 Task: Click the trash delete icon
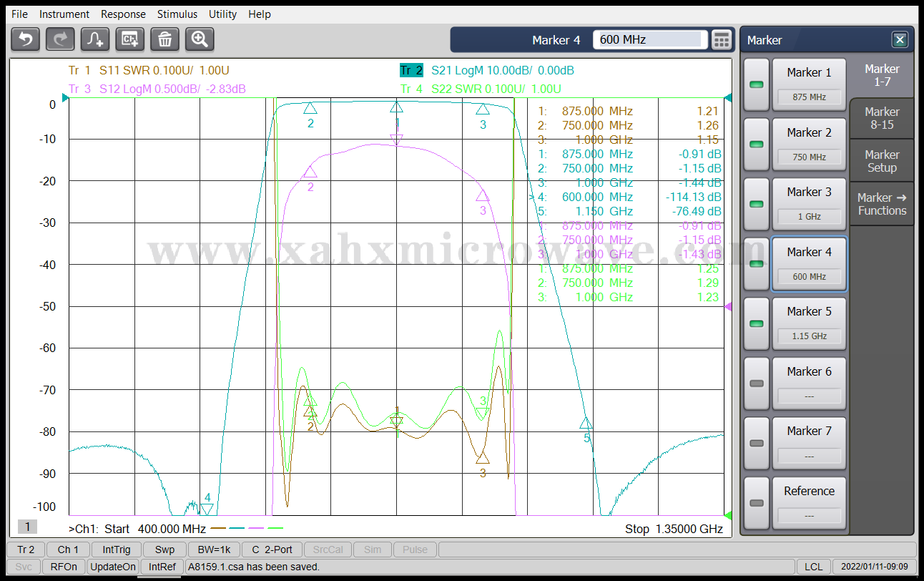(164, 39)
